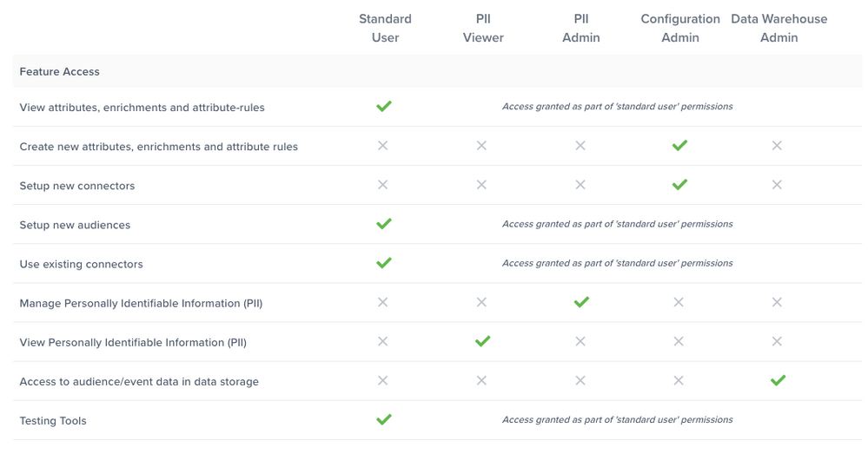Click PII Admin checkmark for Manage PII row
The image size is (868, 454).
click(x=581, y=302)
